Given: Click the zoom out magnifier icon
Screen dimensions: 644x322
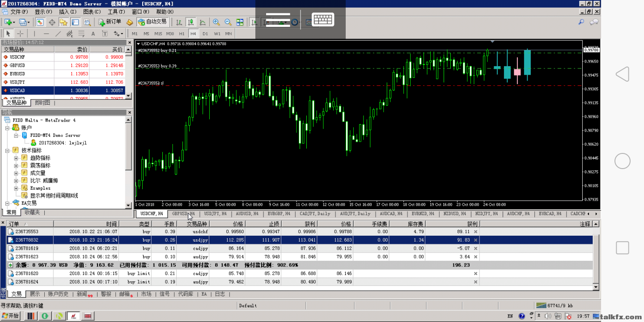Looking at the screenshot, I should [x=228, y=22].
